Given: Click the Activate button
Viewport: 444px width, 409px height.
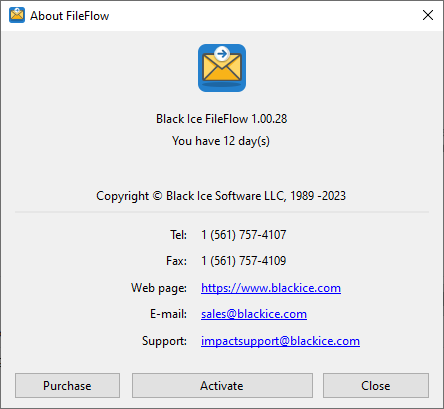Looking at the screenshot, I should [x=222, y=385].
